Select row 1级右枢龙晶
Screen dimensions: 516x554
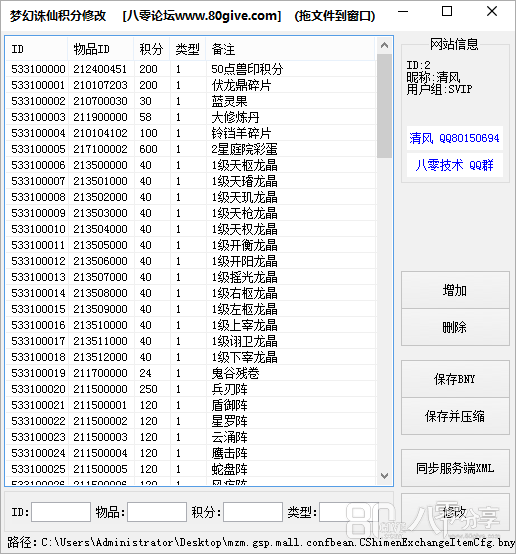pos(191,293)
